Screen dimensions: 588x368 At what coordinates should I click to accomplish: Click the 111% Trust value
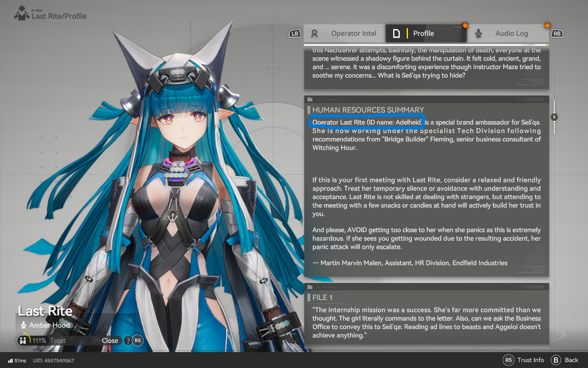click(39, 341)
